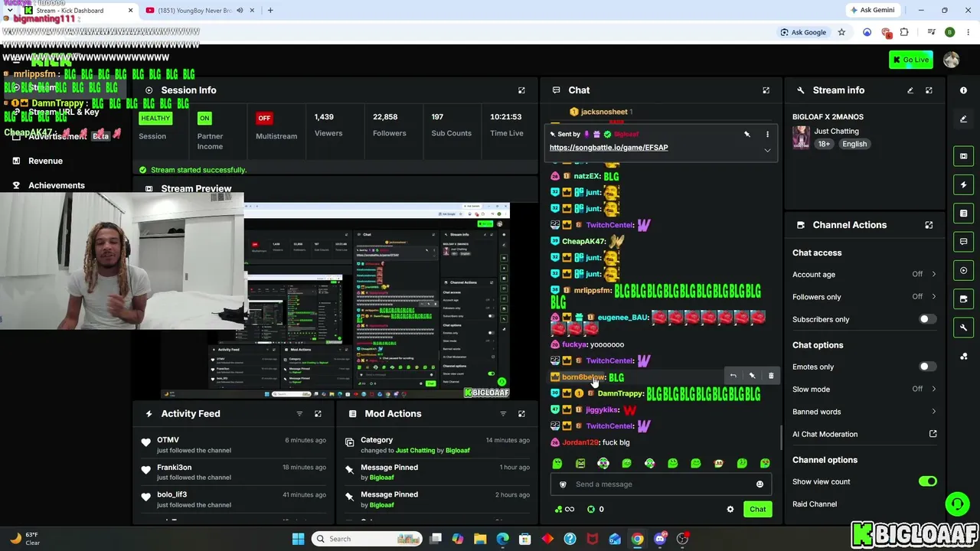Toggle Emotes only mode
Screen dimensions: 980x551
(927, 367)
